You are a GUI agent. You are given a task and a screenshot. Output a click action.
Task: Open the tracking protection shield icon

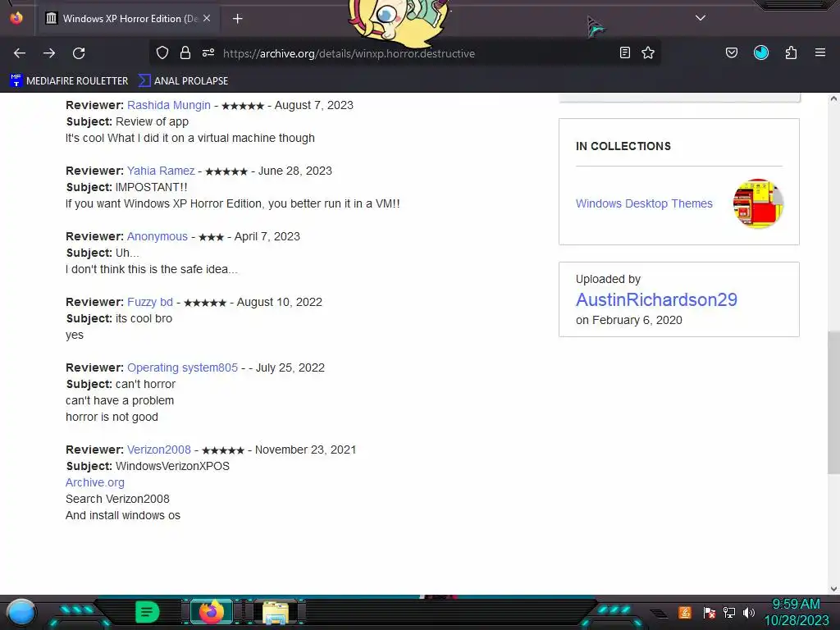(x=162, y=52)
